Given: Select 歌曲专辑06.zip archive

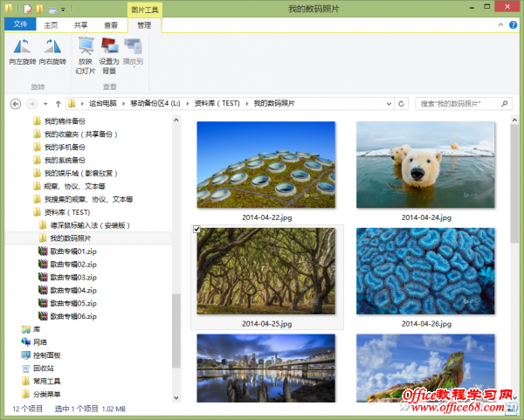Looking at the screenshot, I should coord(68,316).
